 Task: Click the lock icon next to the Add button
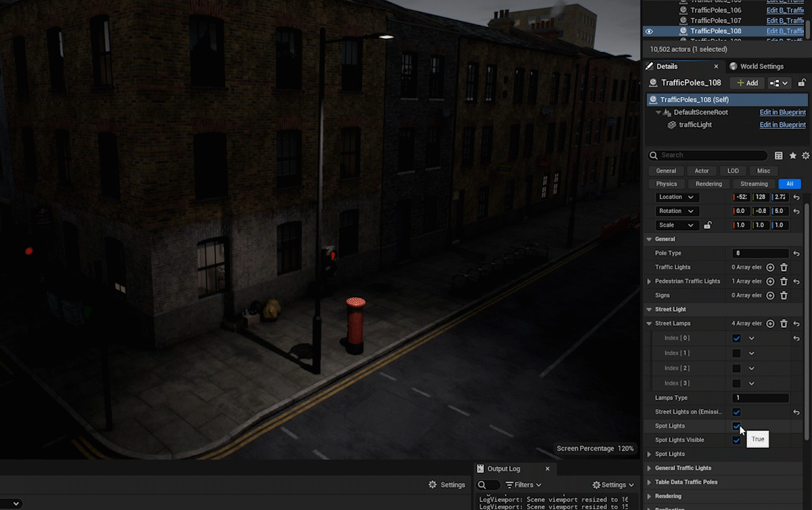(802, 83)
